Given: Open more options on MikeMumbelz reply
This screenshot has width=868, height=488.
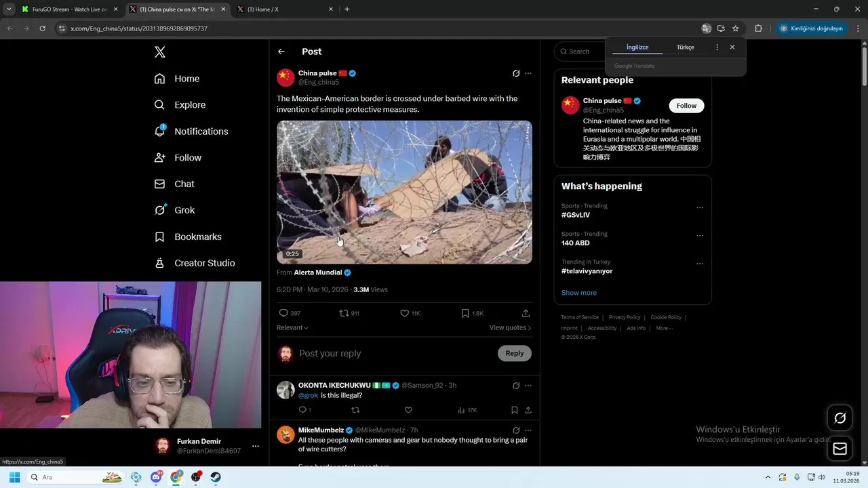Looking at the screenshot, I should click(528, 430).
